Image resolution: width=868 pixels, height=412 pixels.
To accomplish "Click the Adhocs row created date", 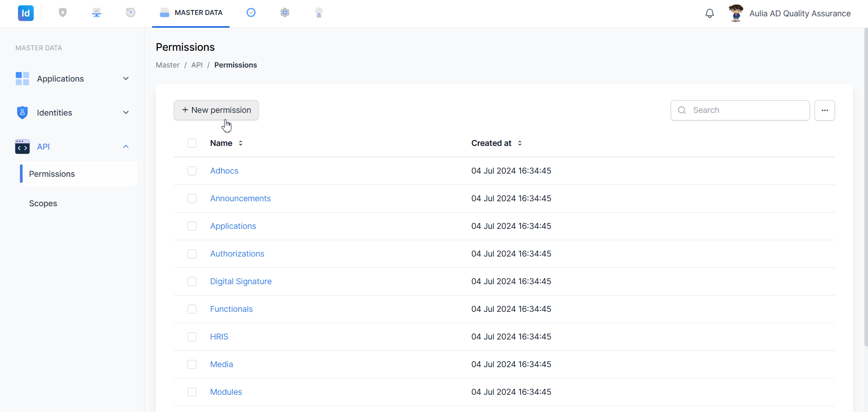I will [x=511, y=171].
